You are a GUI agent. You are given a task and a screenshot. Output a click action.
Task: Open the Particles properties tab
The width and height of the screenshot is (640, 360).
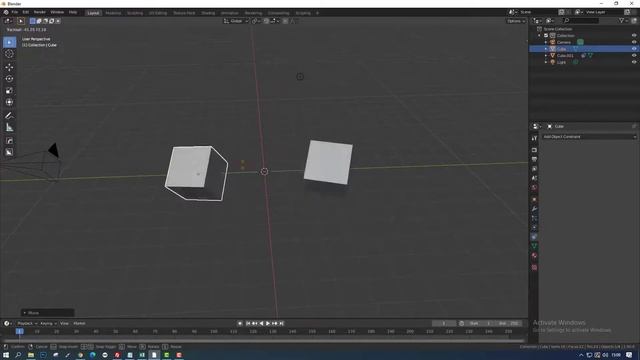tap(534, 218)
